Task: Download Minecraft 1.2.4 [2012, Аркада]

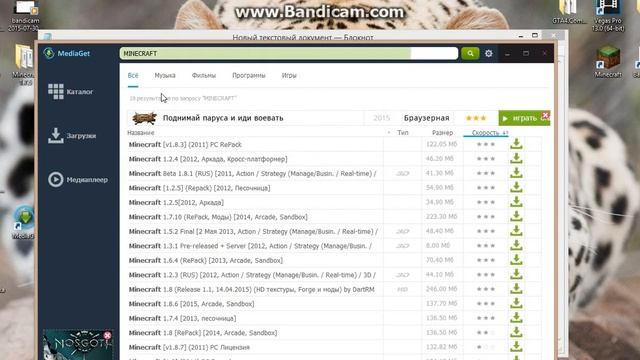Action: coord(516,159)
